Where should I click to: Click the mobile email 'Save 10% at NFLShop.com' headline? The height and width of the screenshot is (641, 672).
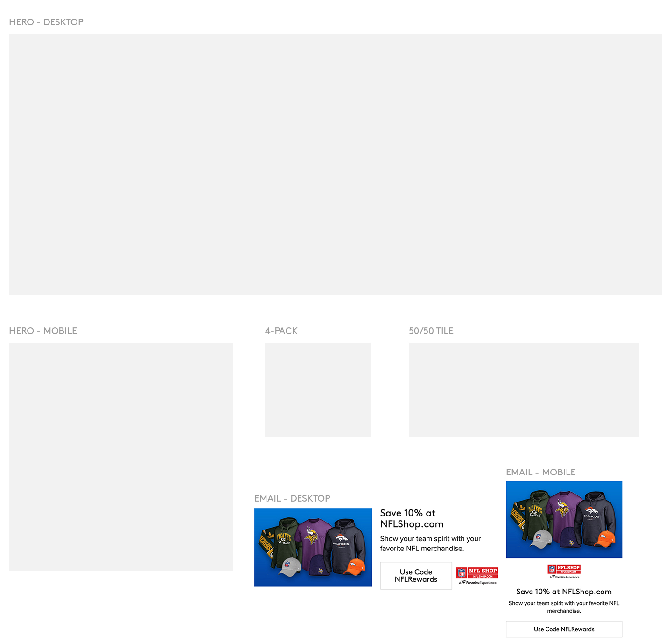point(564,592)
